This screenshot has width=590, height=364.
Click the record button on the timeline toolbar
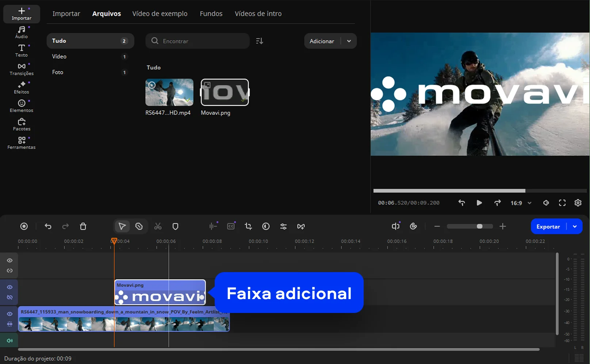[x=24, y=226]
